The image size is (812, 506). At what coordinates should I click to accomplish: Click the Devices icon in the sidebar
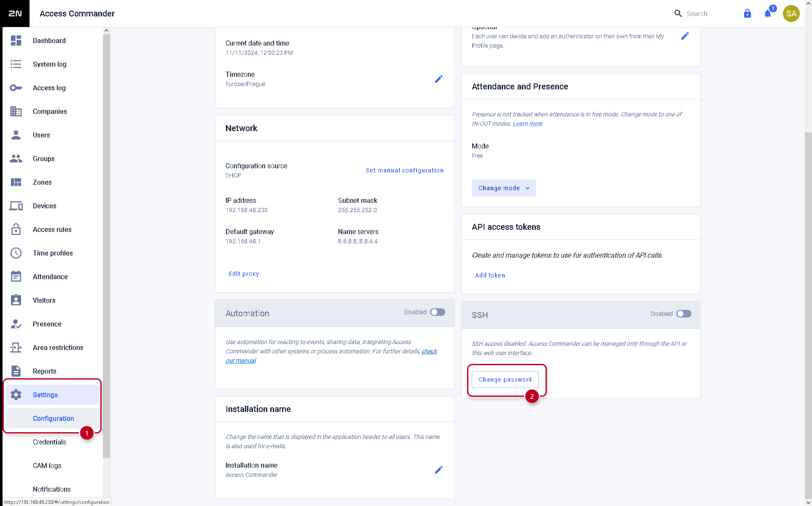(x=16, y=206)
